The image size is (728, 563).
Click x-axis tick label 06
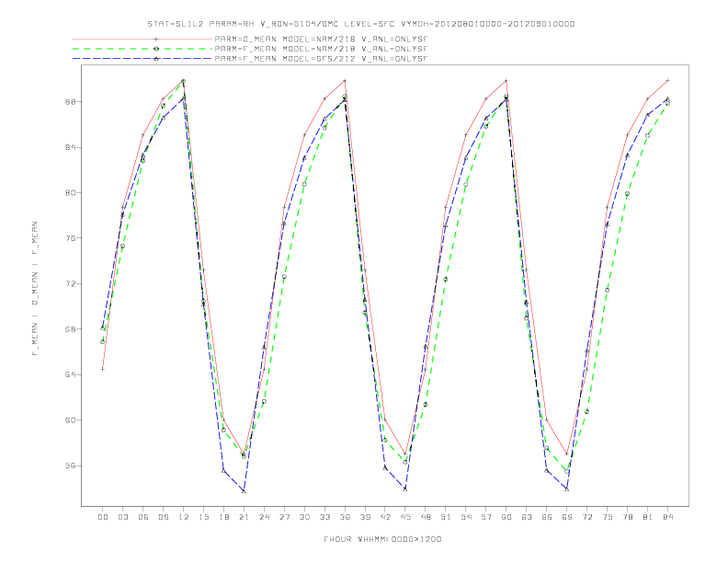pyautogui.click(x=143, y=517)
